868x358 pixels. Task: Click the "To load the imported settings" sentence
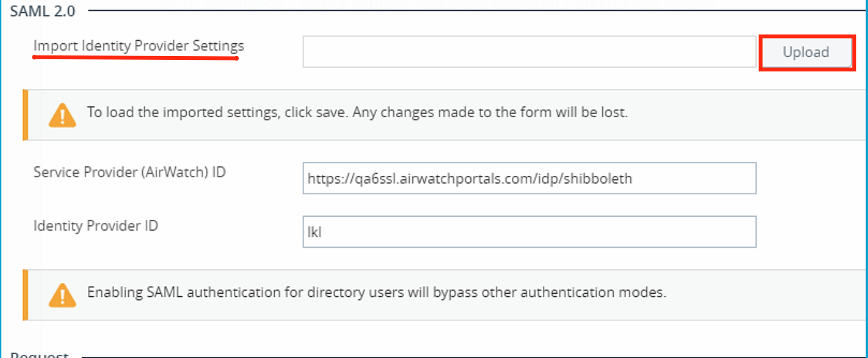218,113
